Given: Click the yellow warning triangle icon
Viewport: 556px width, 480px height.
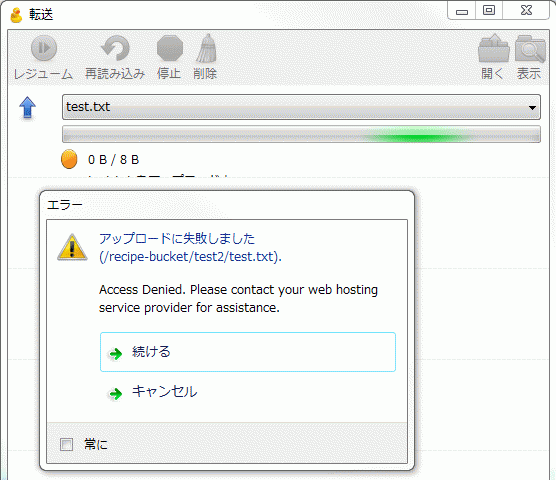Looking at the screenshot, I should click(x=72, y=247).
